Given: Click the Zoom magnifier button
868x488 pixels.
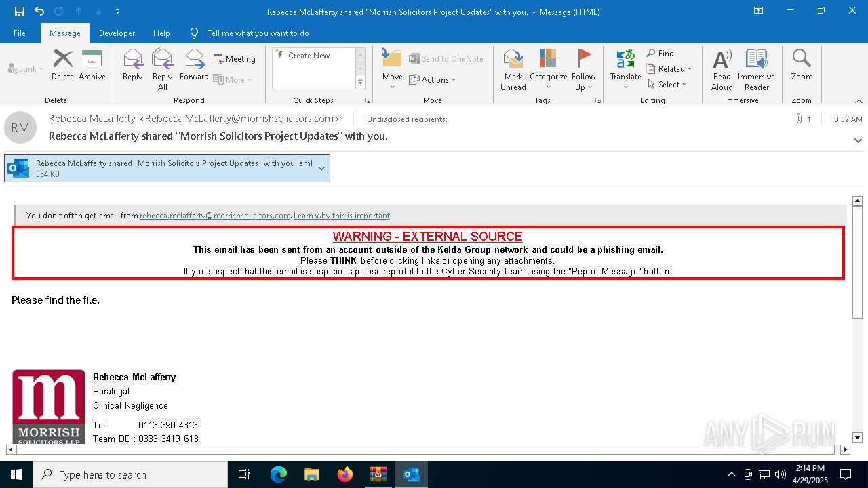Looking at the screenshot, I should (802, 65).
